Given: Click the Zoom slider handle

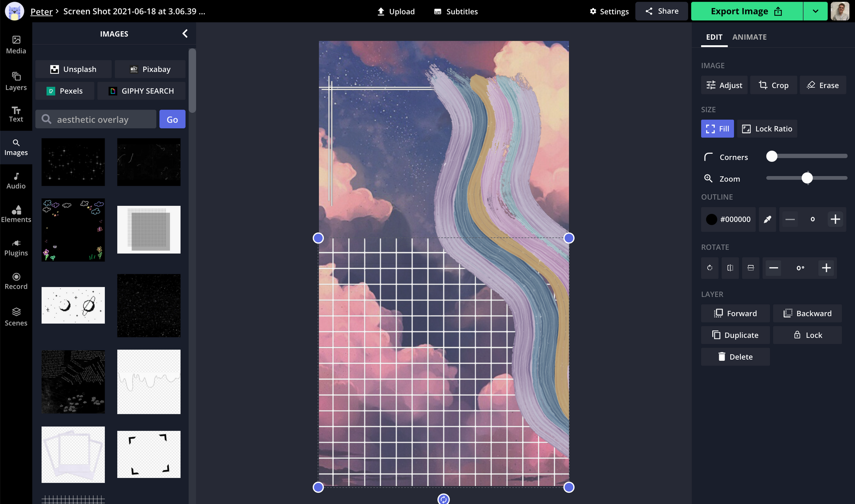Looking at the screenshot, I should pyautogui.click(x=807, y=178).
